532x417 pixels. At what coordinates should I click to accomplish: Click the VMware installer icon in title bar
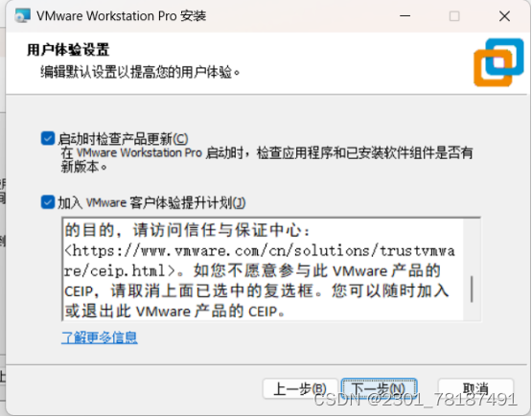tap(22, 15)
